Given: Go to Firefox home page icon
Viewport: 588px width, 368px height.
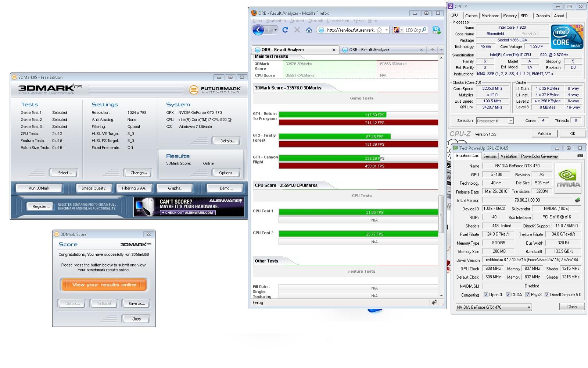Looking at the screenshot, I should pyautogui.click(x=309, y=30).
